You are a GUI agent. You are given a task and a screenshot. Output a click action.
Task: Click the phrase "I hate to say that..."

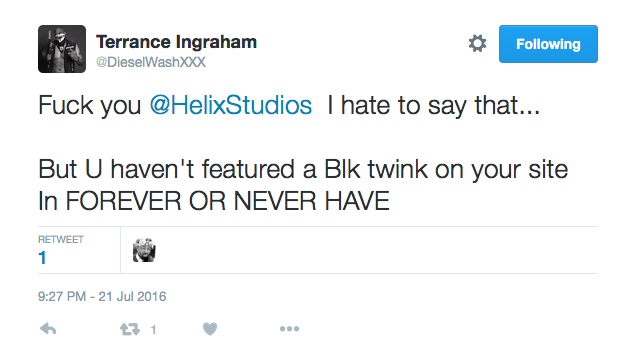(433, 105)
